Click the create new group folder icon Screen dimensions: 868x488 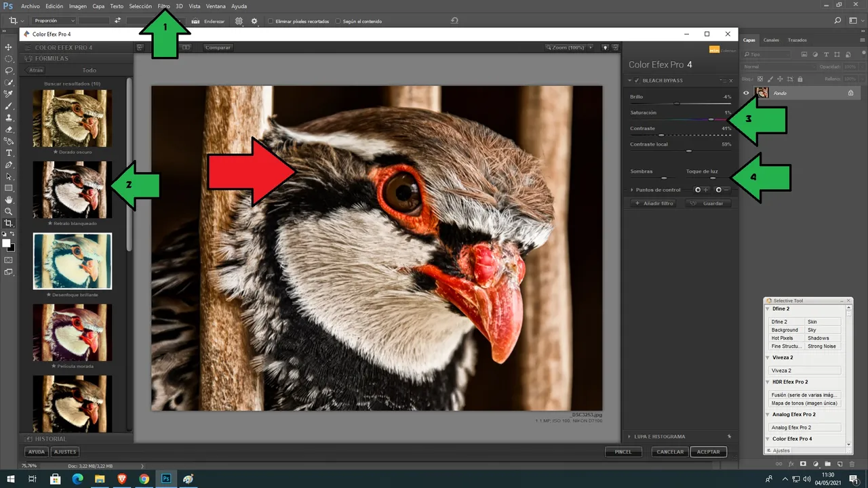828,464
